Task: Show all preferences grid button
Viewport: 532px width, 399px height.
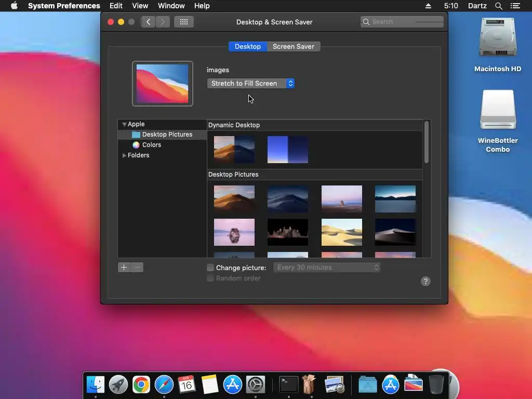Action: pos(183,22)
